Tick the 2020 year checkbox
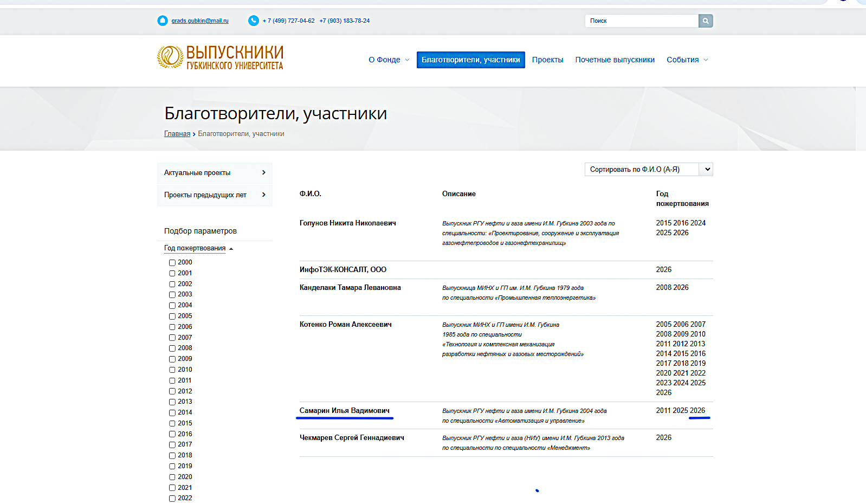 (172, 477)
